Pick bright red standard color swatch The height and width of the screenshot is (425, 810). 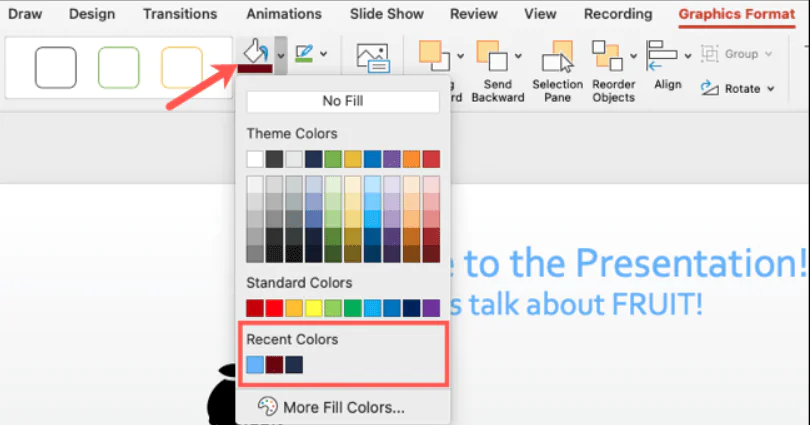[274, 308]
